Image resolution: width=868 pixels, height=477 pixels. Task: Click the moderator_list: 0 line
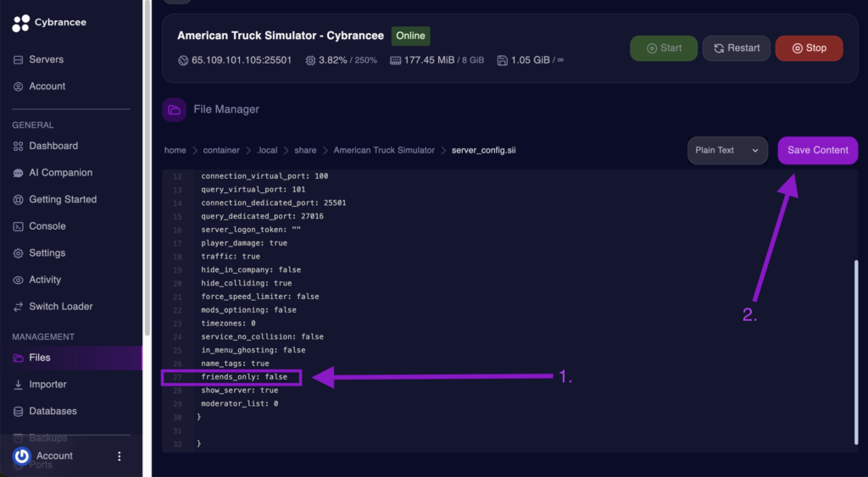pyautogui.click(x=240, y=403)
